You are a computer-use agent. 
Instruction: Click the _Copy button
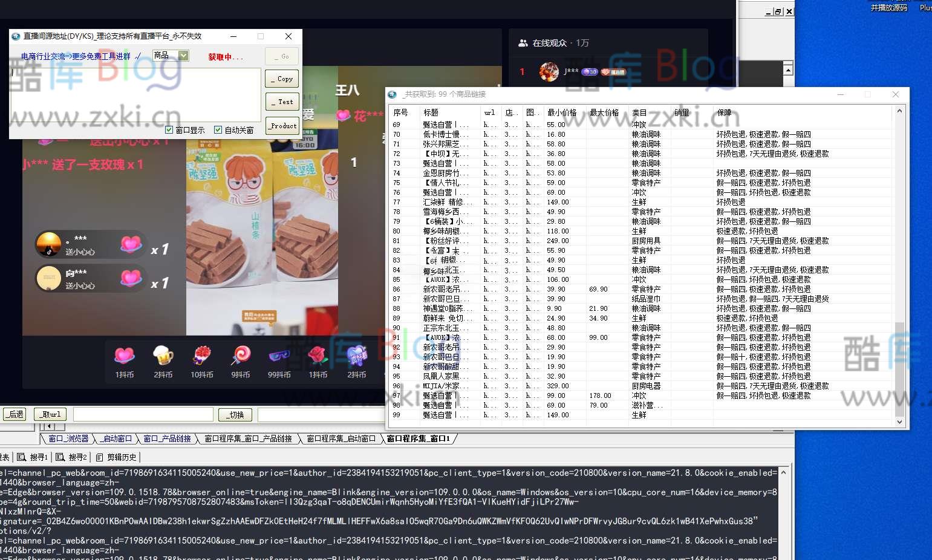coord(281,78)
